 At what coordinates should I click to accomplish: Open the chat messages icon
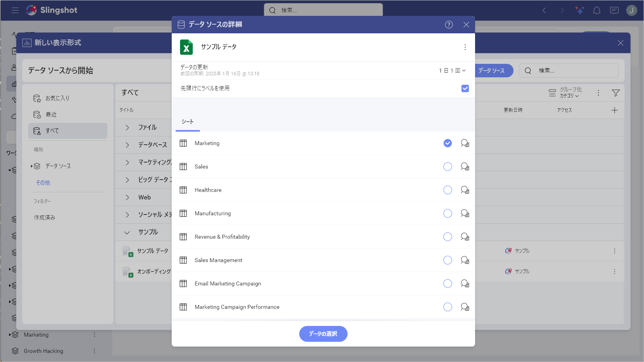pos(614,10)
